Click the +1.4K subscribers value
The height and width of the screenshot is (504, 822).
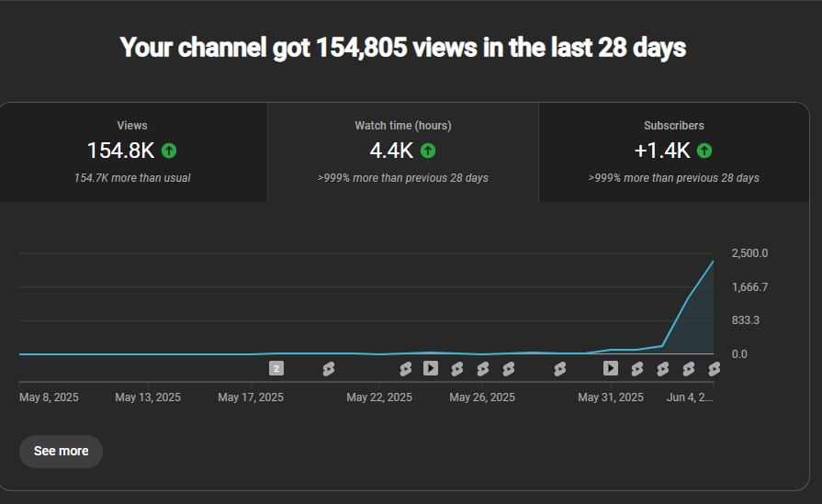pyautogui.click(x=662, y=151)
